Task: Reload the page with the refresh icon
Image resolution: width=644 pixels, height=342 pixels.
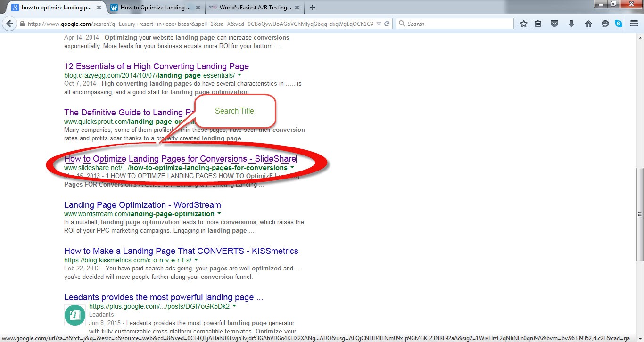Action: [387, 24]
